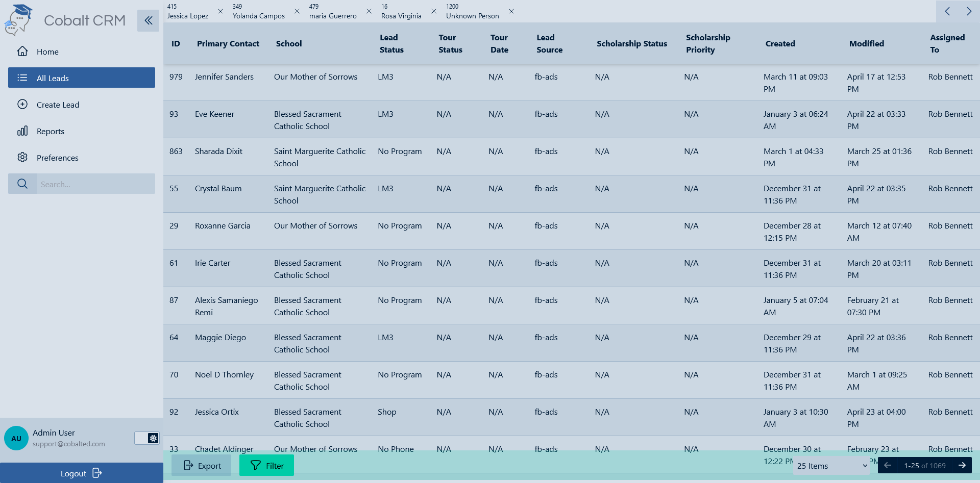
Task: Click the Home house icon
Action: click(x=22, y=52)
